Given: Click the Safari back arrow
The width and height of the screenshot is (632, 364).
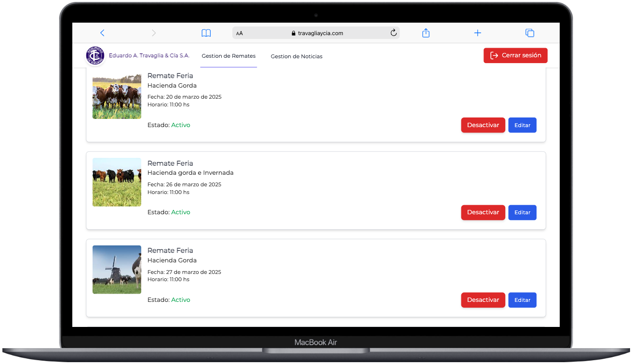Looking at the screenshot, I should [102, 33].
